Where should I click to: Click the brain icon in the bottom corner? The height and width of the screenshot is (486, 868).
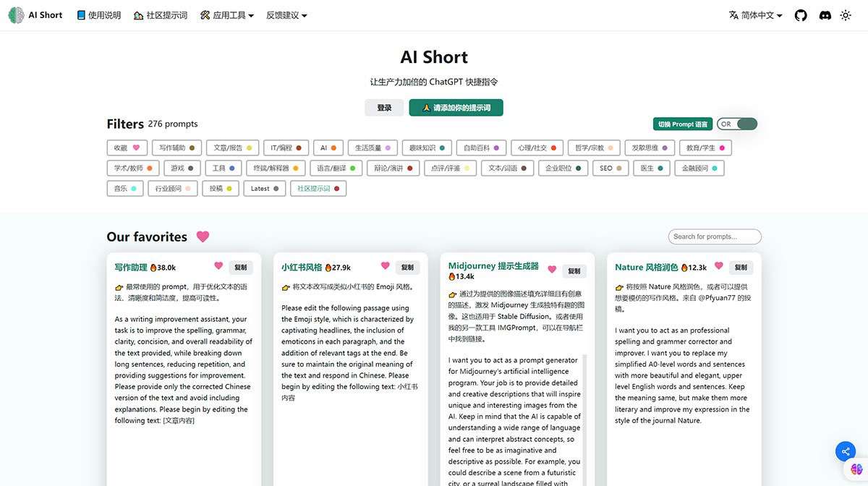(x=856, y=470)
